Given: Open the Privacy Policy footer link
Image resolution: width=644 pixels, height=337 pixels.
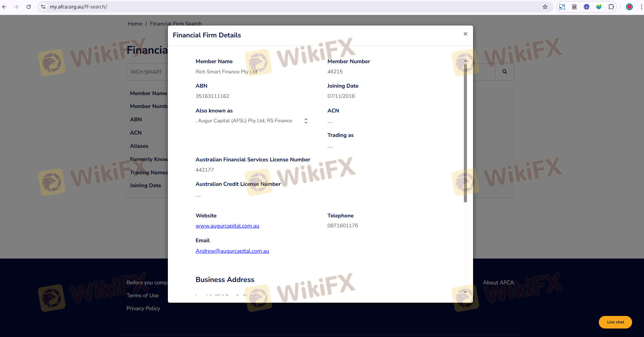Looking at the screenshot, I should [143, 308].
